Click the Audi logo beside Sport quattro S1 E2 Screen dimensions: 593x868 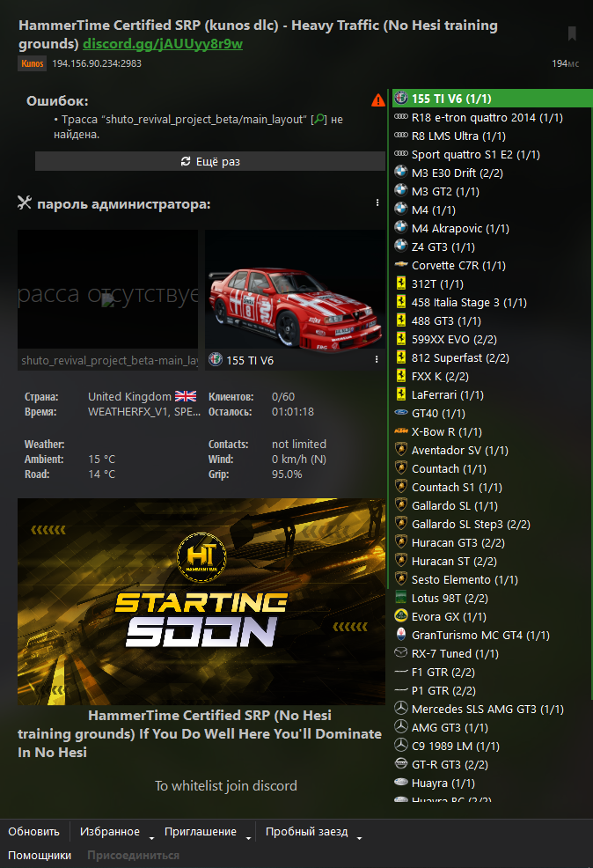401,154
